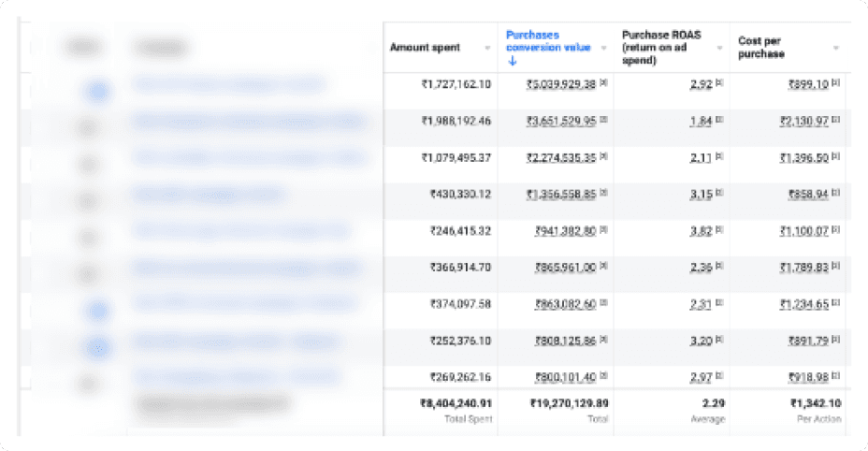
Task: Select the ₹366,914.70 amount spent cell
Action: click(x=460, y=268)
